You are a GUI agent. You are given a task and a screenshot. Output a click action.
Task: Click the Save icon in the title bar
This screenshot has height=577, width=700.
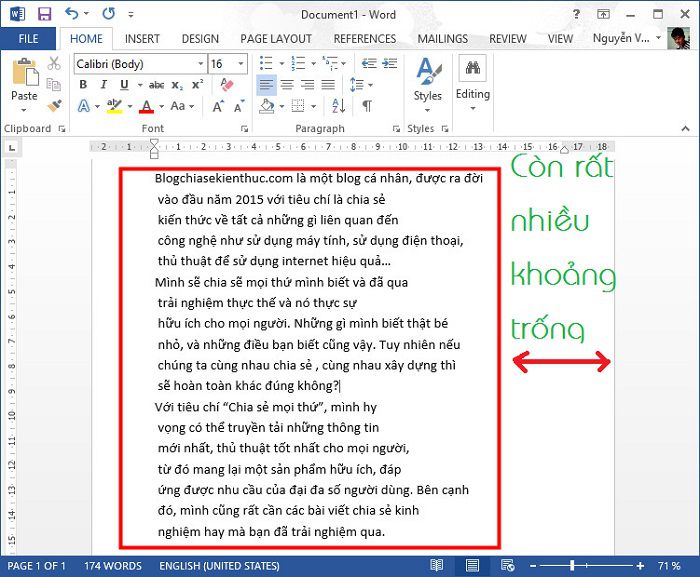coord(44,14)
